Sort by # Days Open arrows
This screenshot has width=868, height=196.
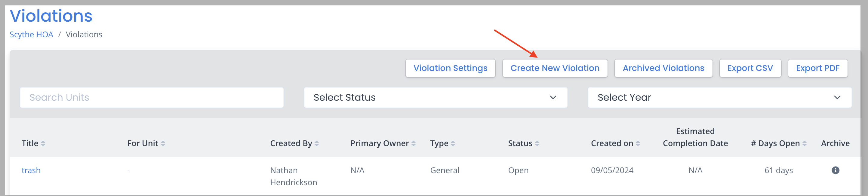[805, 143]
